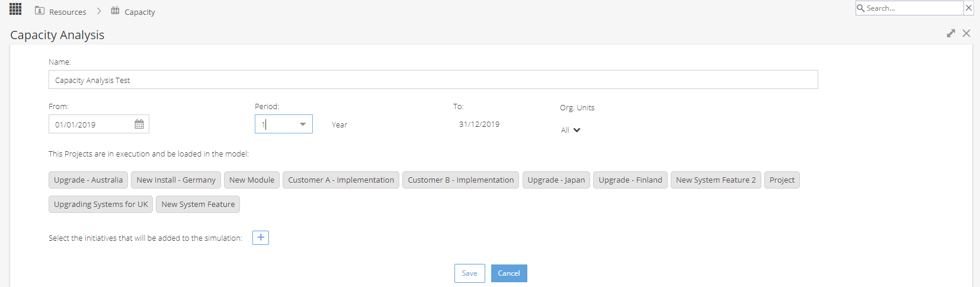
Task: Go to Resources breadcrumb
Action: (x=68, y=12)
